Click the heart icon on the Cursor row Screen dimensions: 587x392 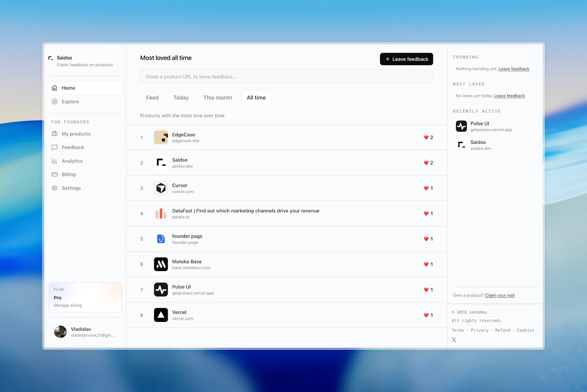(x=426, y=188)
